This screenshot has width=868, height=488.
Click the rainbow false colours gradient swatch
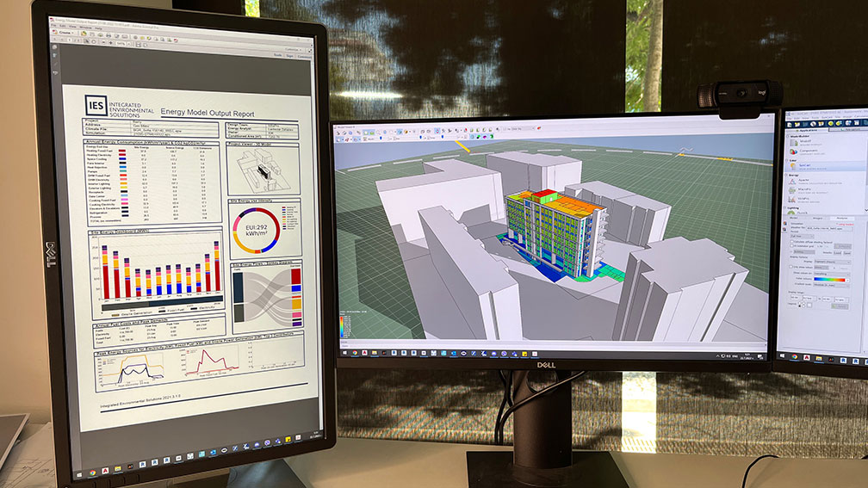pos(830,280)
